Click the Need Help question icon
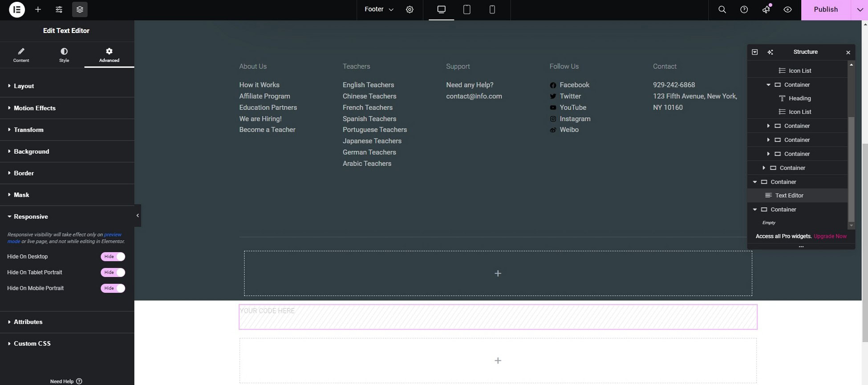The width and height of the screenshot is (868, 385). click(79, 381)
